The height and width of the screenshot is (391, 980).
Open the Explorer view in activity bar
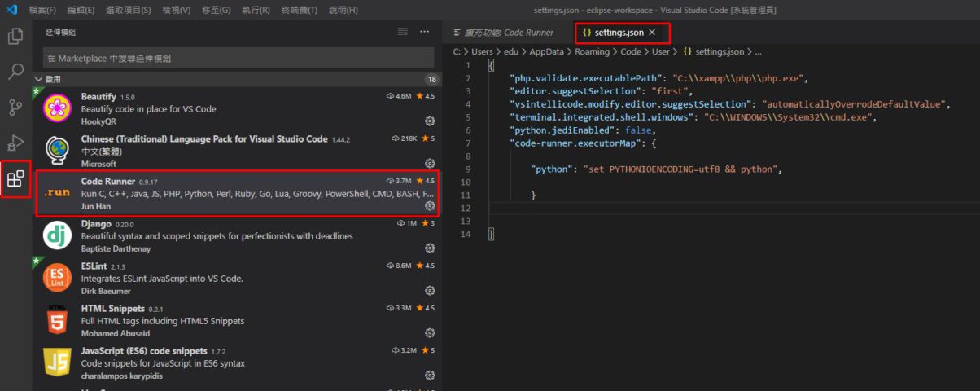pyautogui.click(x=15, y=37)
